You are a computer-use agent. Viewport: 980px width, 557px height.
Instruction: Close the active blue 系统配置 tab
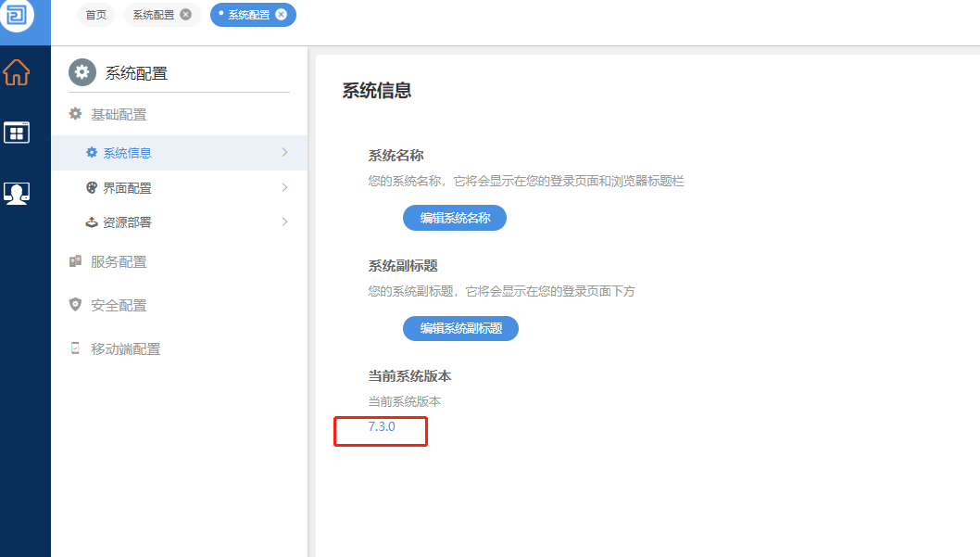[282, 15]
